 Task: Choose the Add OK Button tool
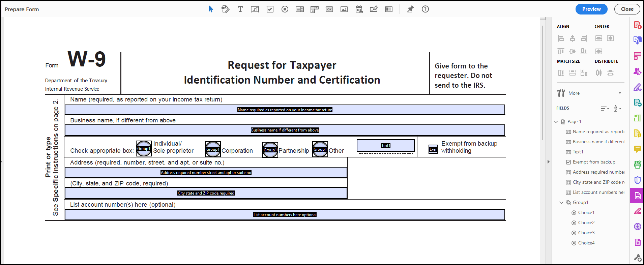(329, 9)
